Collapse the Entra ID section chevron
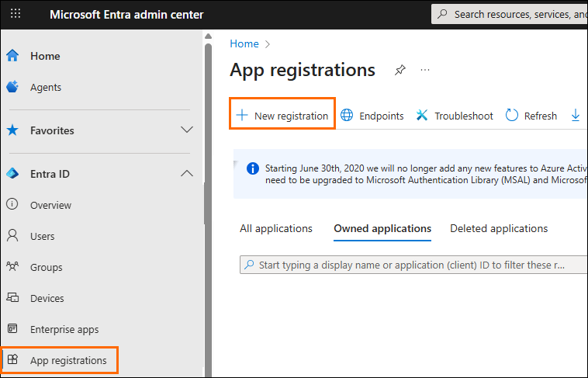Image resolution: width=588 pixels, height=378 pixels. click(187, 173)
